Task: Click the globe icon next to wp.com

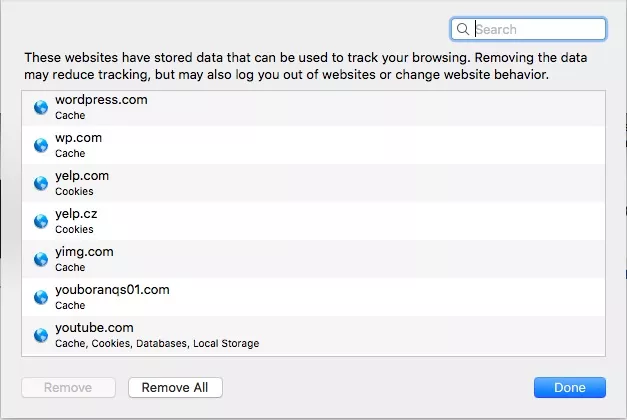Action: point(41,146)
